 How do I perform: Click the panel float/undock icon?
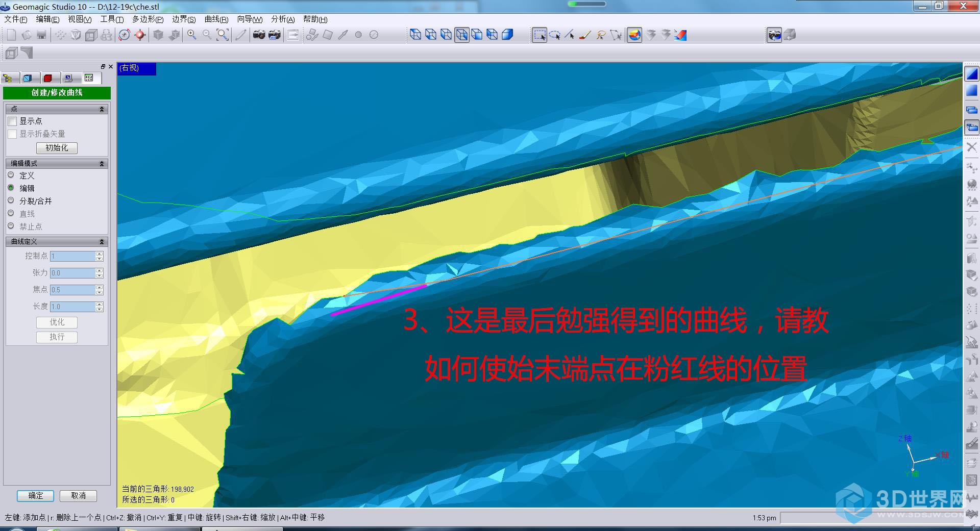(x=103, y=67)
